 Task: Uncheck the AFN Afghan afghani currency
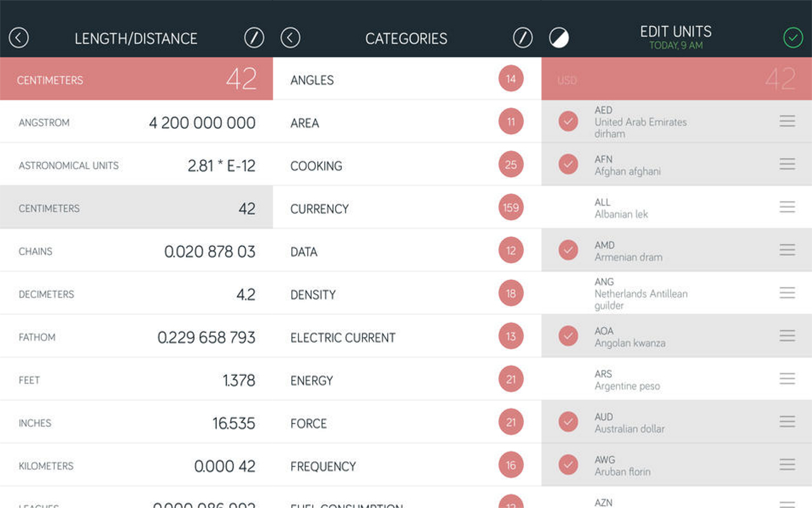click(x=568, y=164)
